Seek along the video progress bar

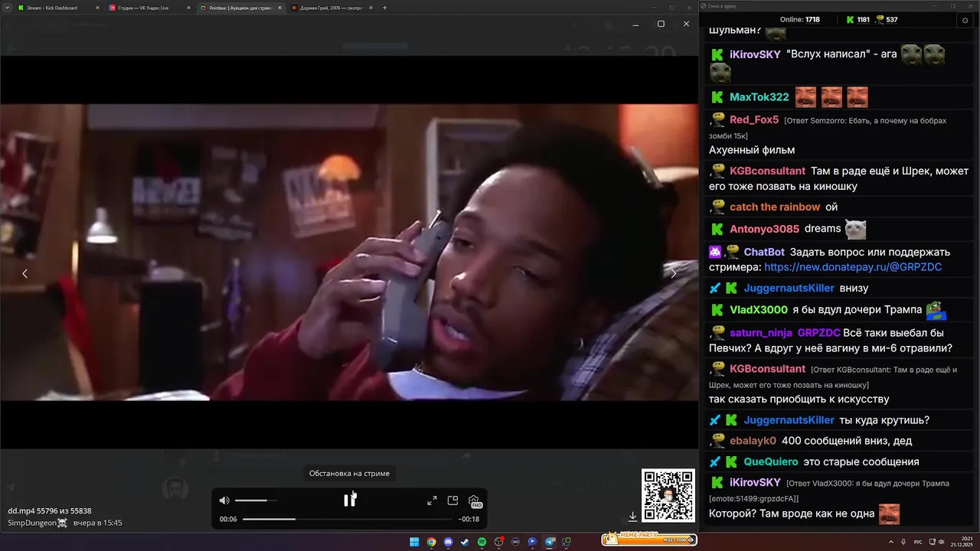pos(349,519)
